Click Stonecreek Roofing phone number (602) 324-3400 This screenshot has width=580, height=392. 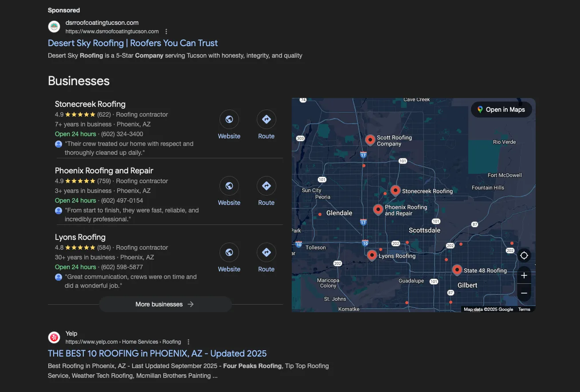(x=122, y=134)
